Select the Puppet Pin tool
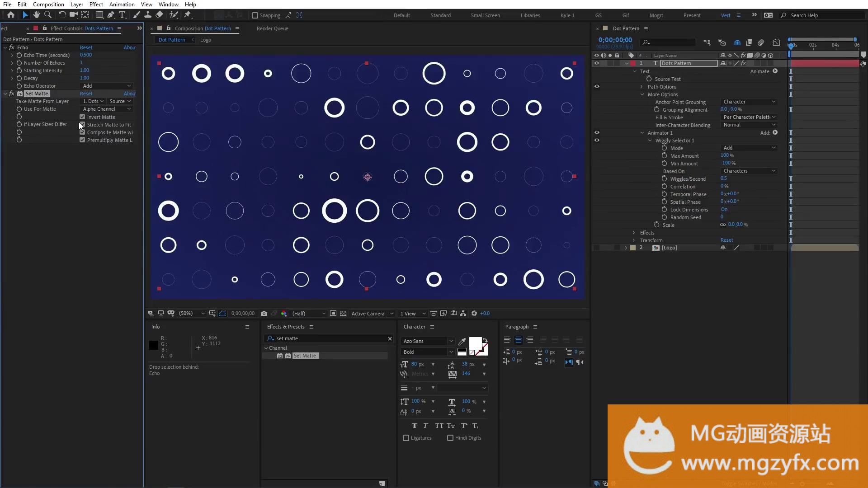Screen dimensions: 868x488 188,15
